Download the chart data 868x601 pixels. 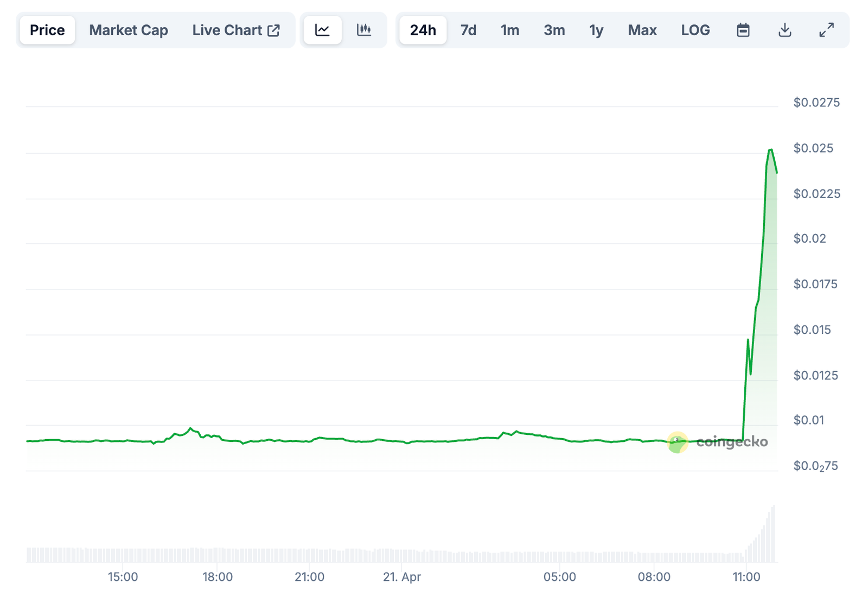pyautogui.click(x=784, y=30)
